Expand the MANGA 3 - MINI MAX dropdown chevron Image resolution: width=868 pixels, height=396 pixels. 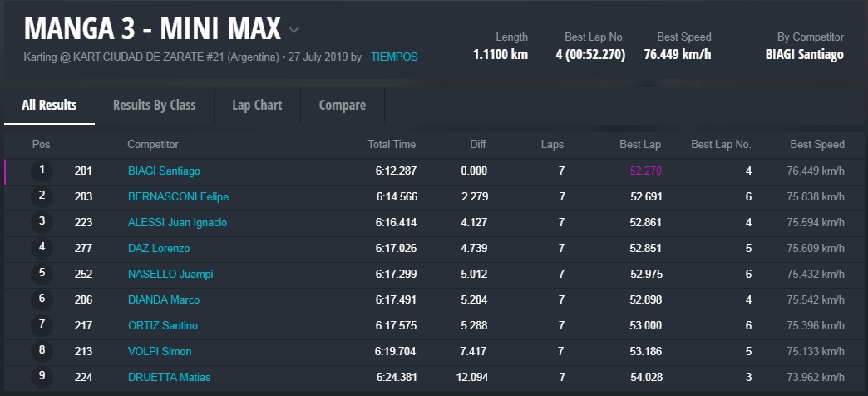(x=293, y=31)
